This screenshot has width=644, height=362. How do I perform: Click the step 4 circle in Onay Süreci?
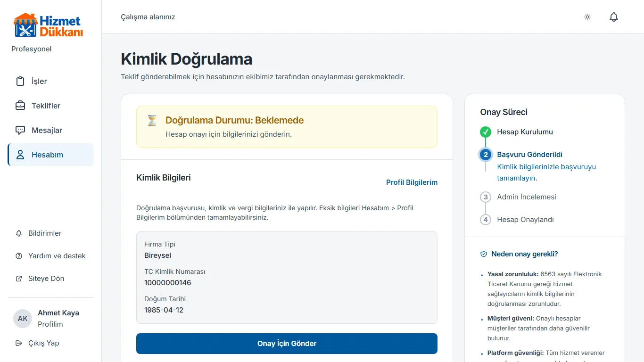click(x=486, y=220)
